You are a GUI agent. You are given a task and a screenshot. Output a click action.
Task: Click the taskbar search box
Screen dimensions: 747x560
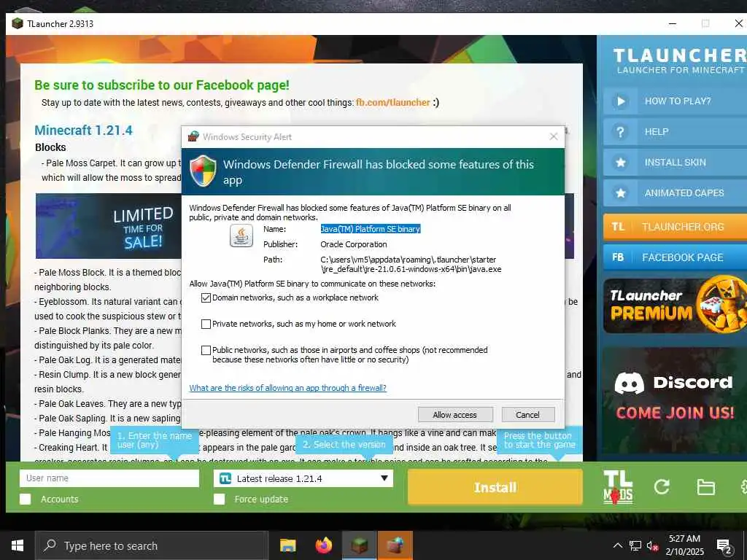(x=152, y=545)
